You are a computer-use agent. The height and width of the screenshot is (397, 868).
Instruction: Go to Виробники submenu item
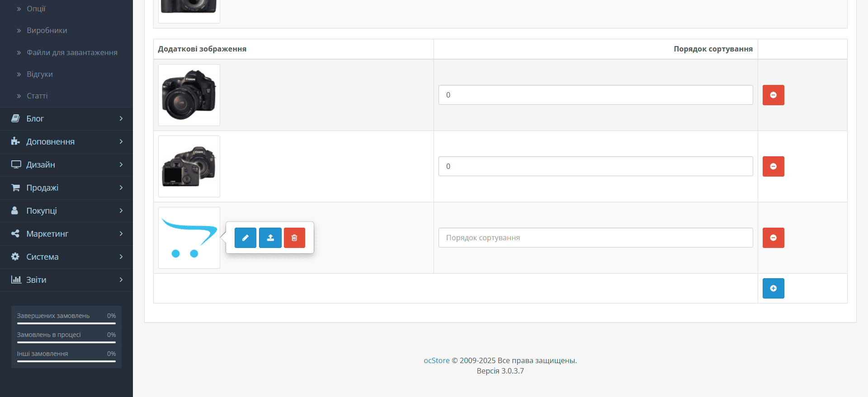(x=47, y=30)
